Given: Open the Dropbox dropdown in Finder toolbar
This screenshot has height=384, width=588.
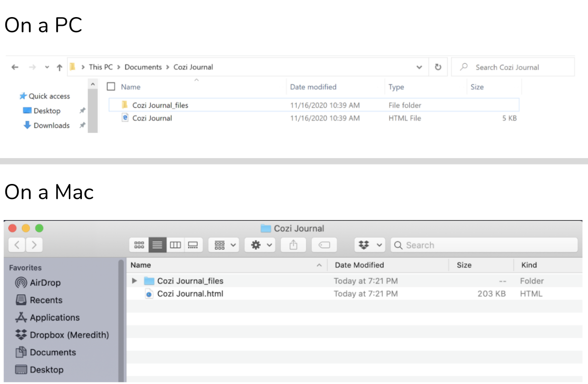Looking at the screenshot, I should tap(370, 245).
